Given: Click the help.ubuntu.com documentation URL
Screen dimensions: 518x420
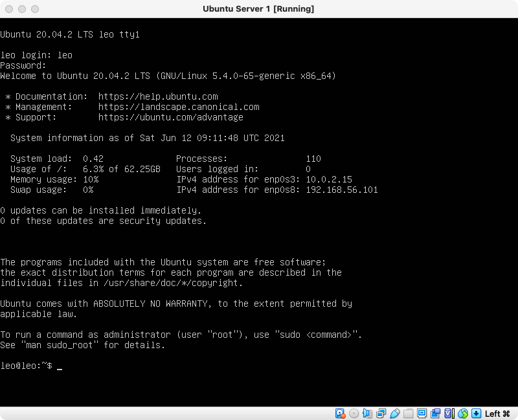Looking at the screenshot, I should pos(158,96).
